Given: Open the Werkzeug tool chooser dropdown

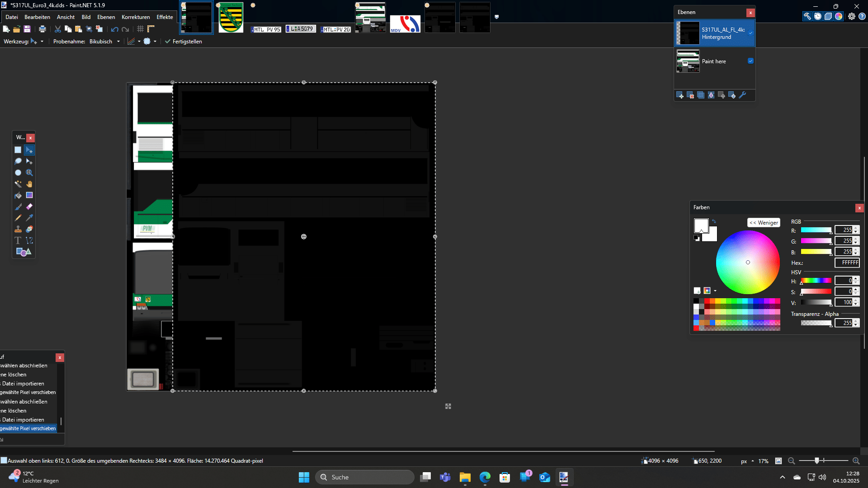Looking at the screenshot, I should click(x=42, y=42).
